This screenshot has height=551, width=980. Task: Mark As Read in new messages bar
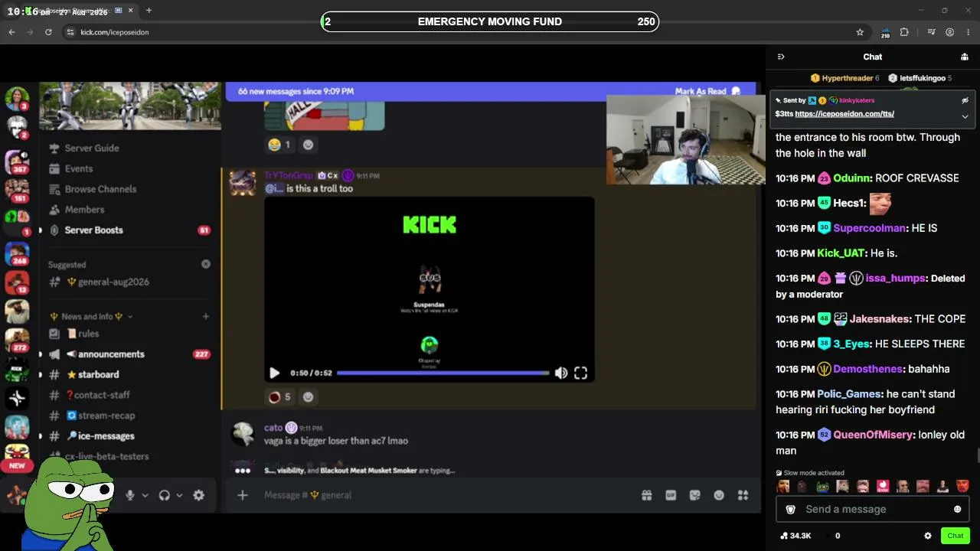click(x=707, y=91)
